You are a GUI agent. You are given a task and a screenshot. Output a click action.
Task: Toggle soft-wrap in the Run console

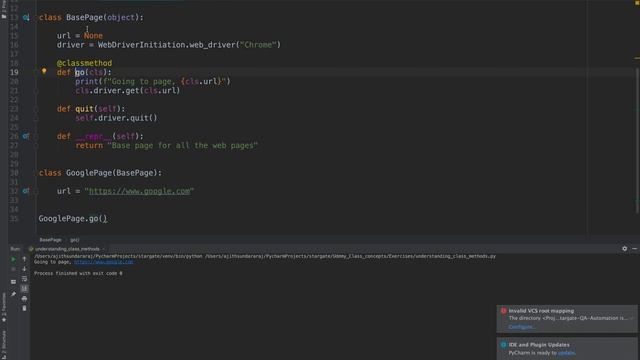pyautogui.click(x=24, y=279)
